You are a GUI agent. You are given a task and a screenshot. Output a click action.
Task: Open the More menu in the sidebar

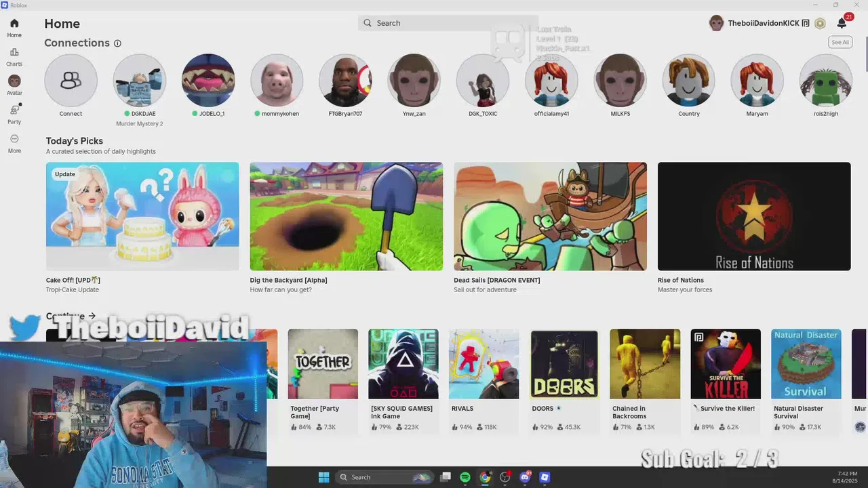pos(14,143)
